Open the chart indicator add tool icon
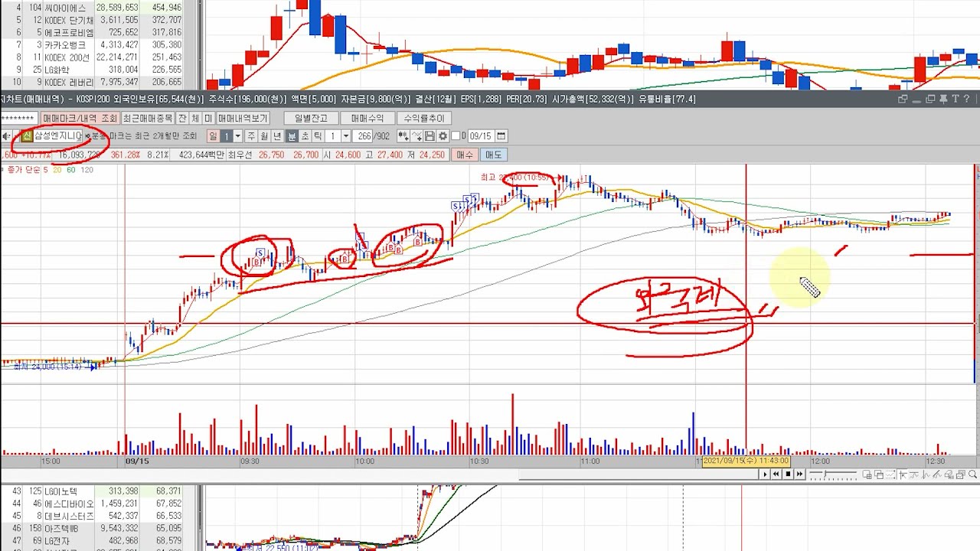Viewport: 980px width, 551px height. pyautogui.click(x=403, y=135)
